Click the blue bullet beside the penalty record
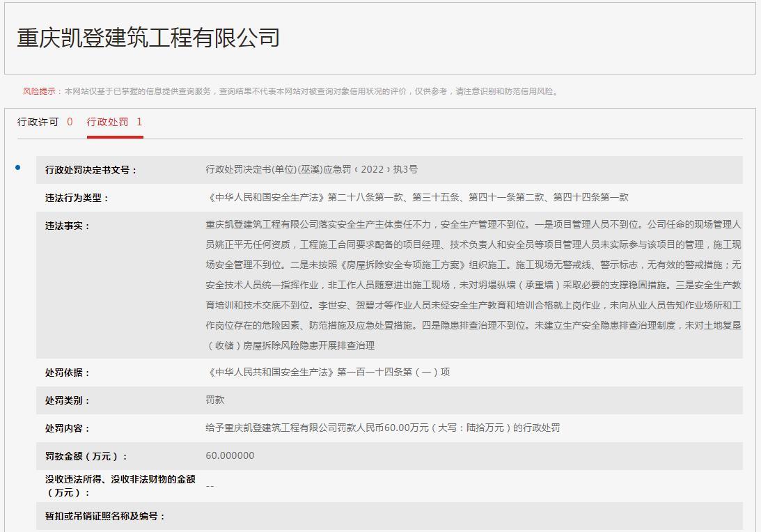This screenshot has width=761, height=532. 18,167
